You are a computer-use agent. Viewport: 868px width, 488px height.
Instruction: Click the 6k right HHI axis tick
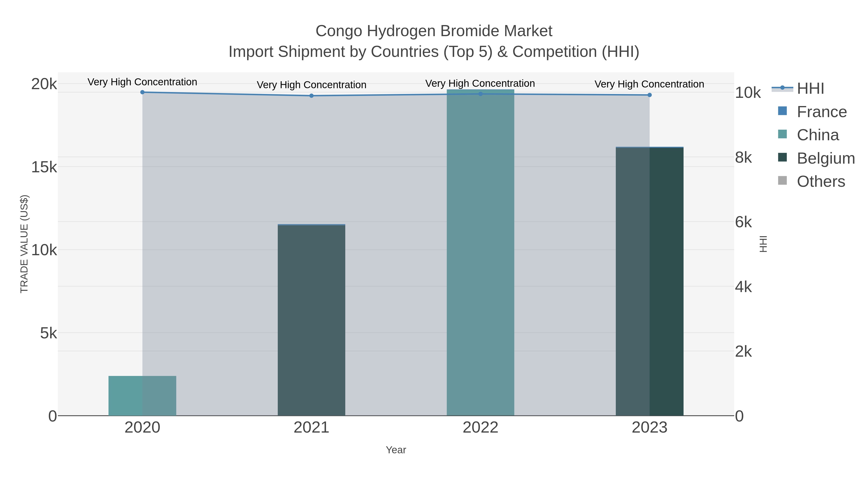pyautogui.click(x=743, y=222)
